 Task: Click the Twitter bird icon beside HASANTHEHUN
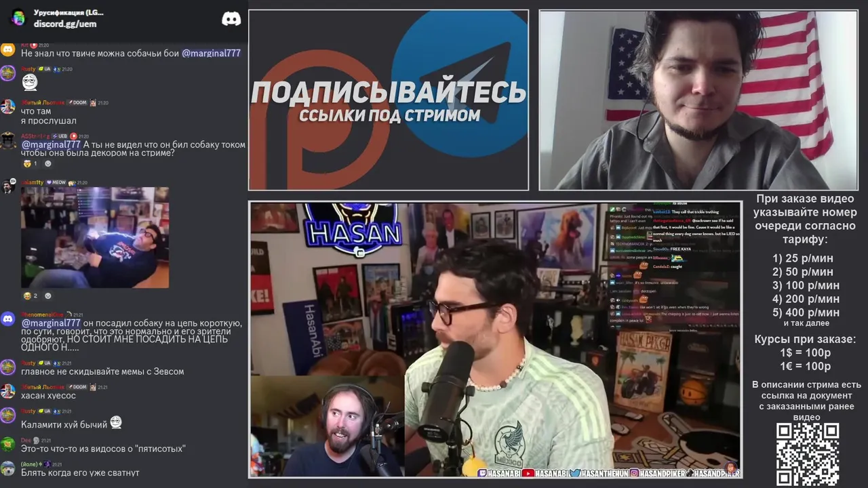(575, 472)
